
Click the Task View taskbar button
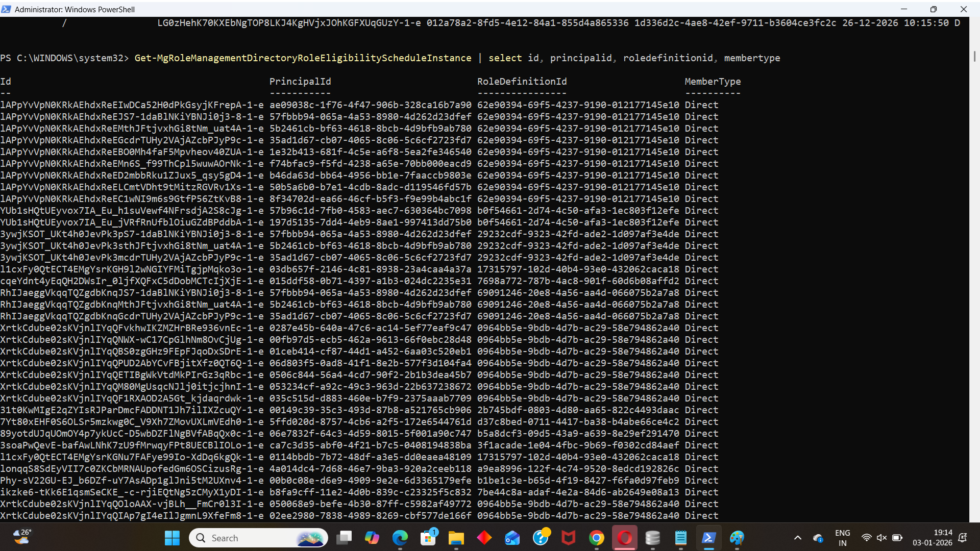click(345, 538)
